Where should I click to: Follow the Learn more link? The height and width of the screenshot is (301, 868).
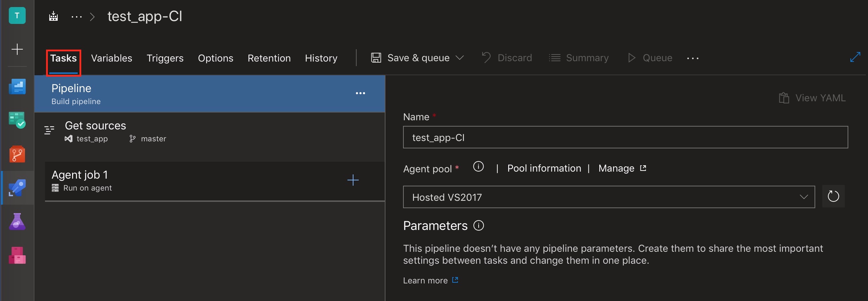click(430, 280)
